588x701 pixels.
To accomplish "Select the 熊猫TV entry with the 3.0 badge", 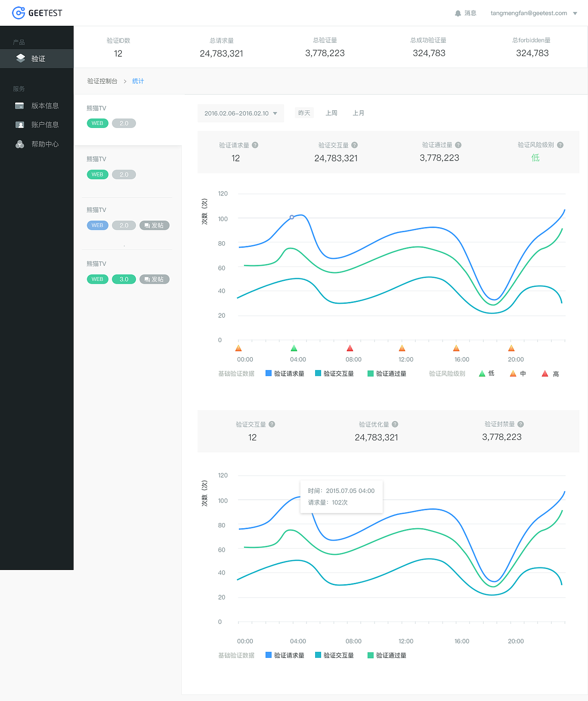I will coord(128,273).
